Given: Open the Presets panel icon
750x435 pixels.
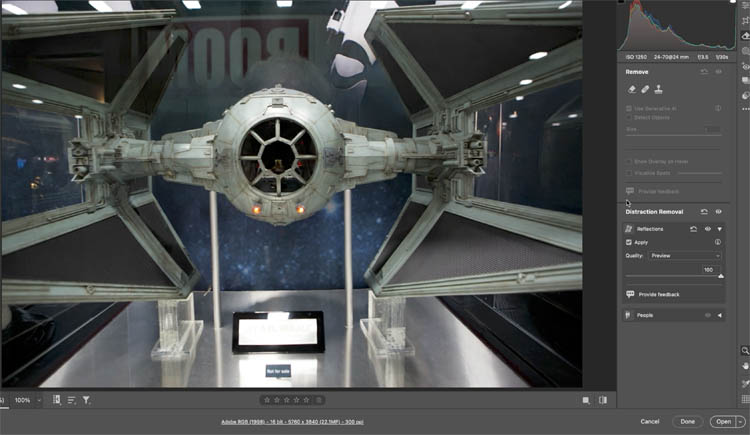Looking at the screenshot, I should pos(745,95).
